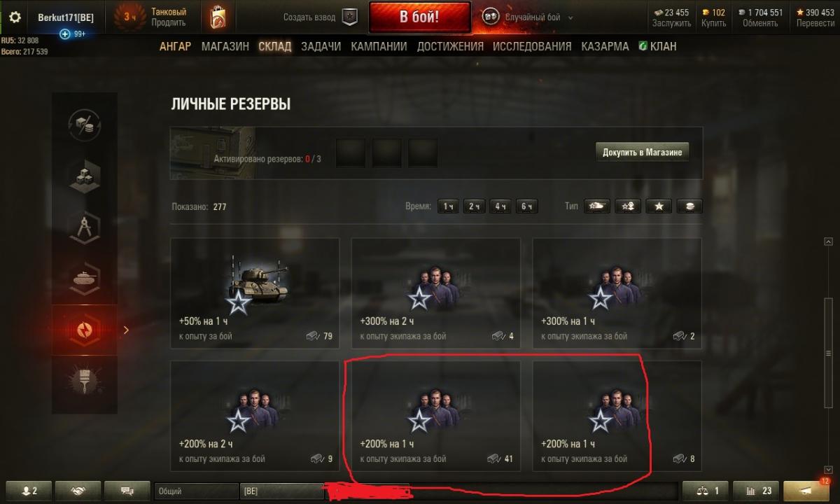Open the chat channels icon at bottom
This screenshot has width=840, height=504.
coord(127,491)
